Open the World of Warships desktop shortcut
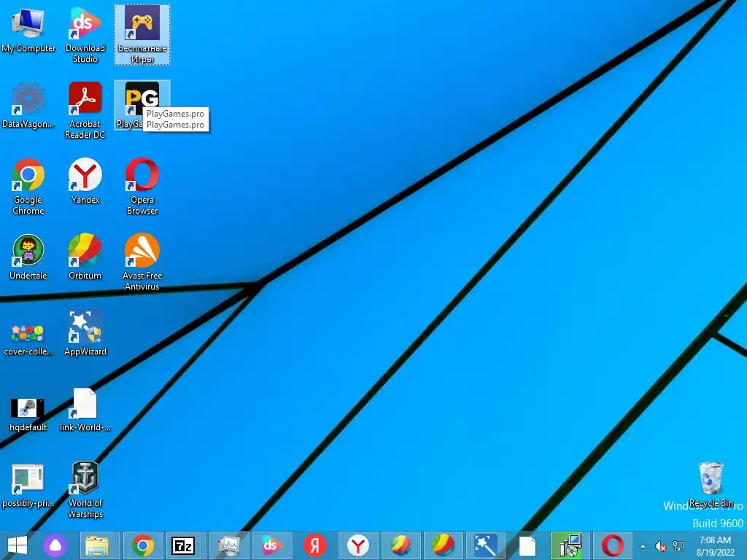Screen dimensions: 747x560 85,489
